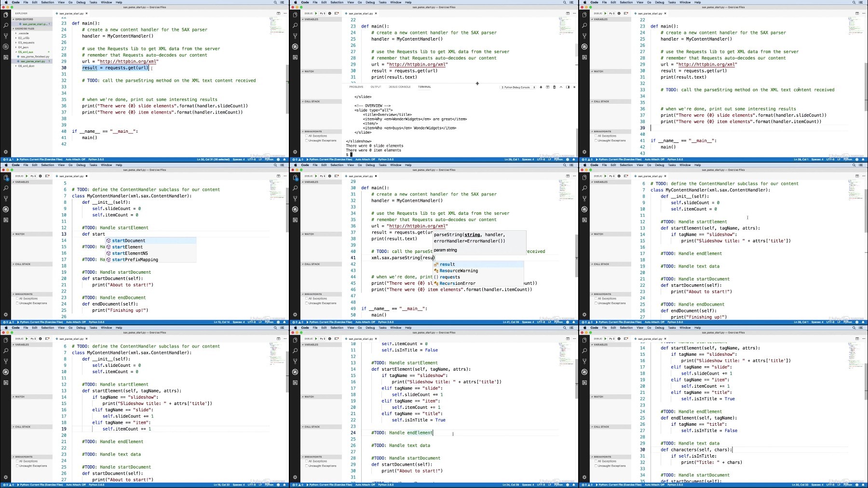
Task: Open Debug Console icon in the window with the terminal
Action: [337, 14]
